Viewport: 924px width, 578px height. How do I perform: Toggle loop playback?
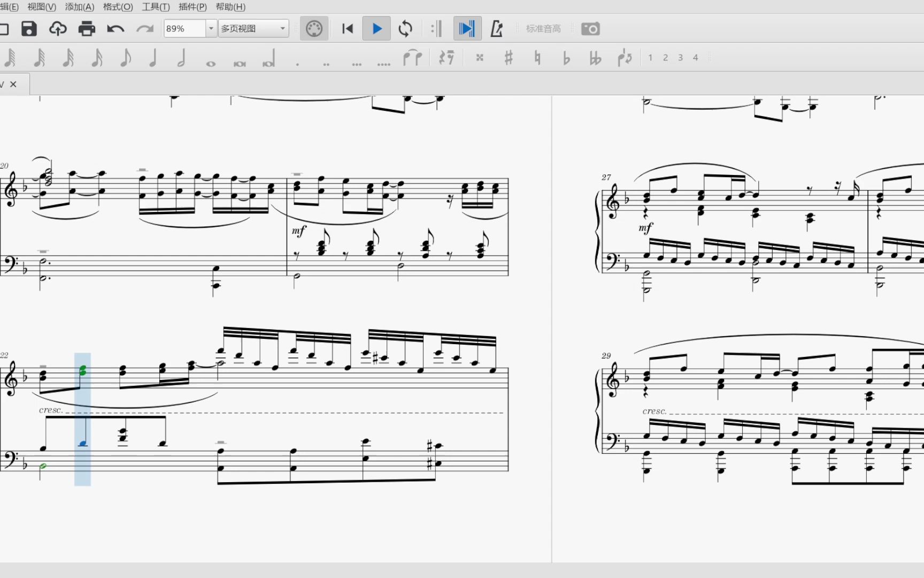coord(405,28)
